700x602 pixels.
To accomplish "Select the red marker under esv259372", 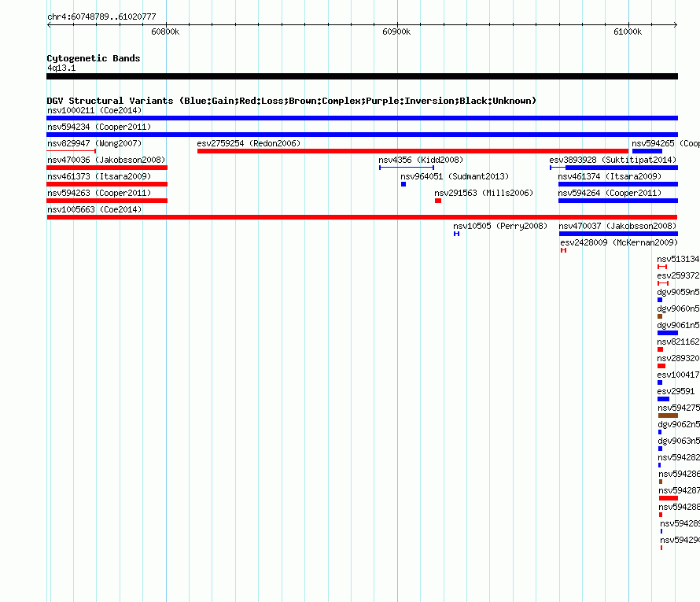I will (663, 283).
